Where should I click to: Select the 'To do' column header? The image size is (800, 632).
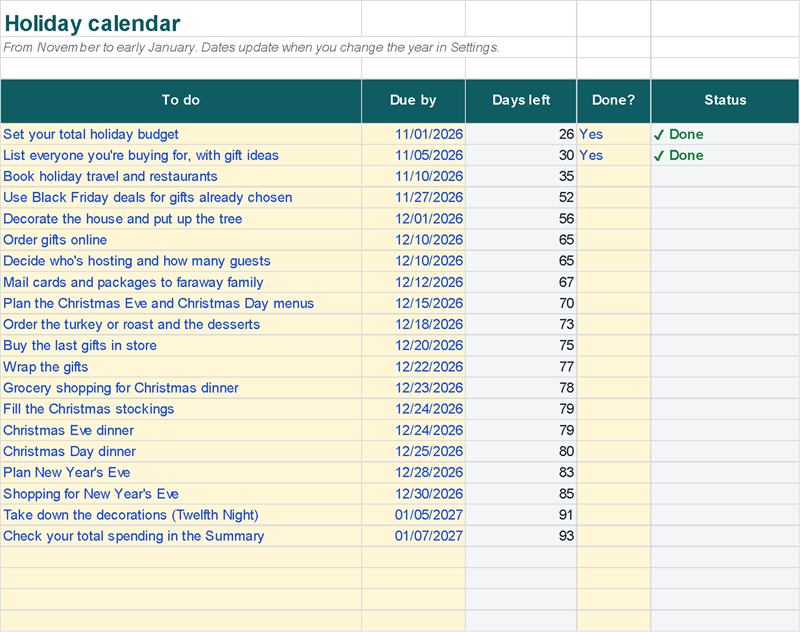(x=181, y=100)
